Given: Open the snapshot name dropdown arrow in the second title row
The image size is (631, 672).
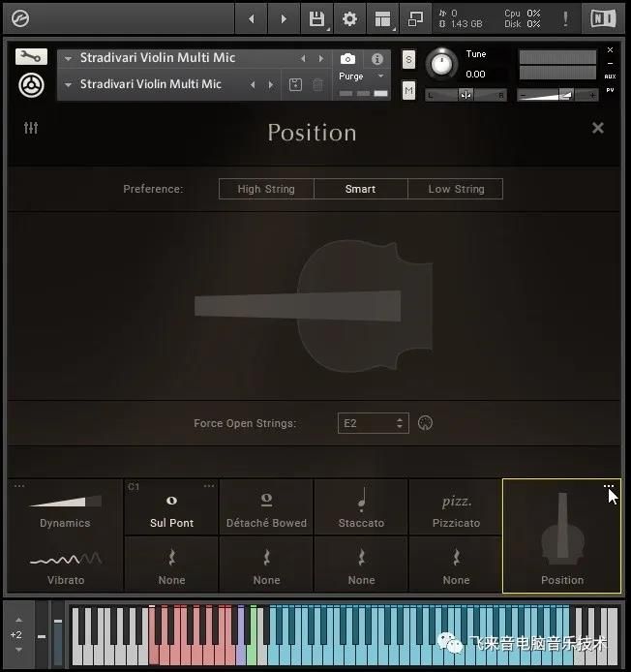Looking at the screenshot, I should (68, 85).
